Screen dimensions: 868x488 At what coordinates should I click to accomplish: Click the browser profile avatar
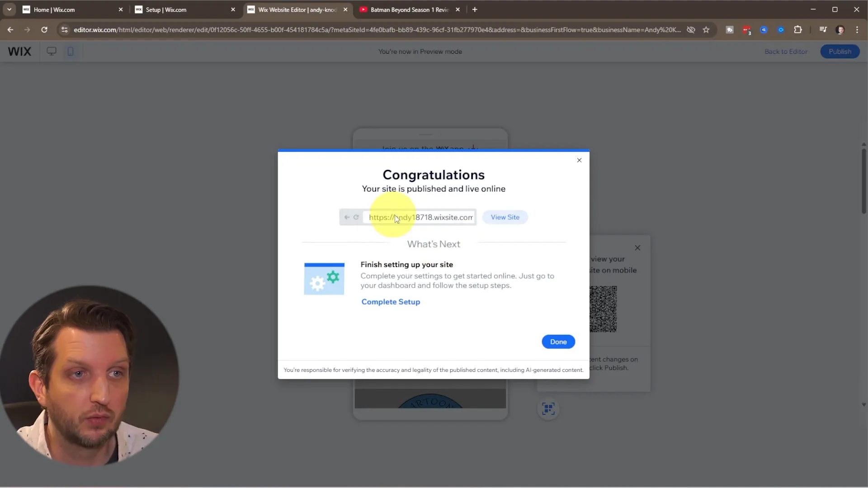click(841, 29)
